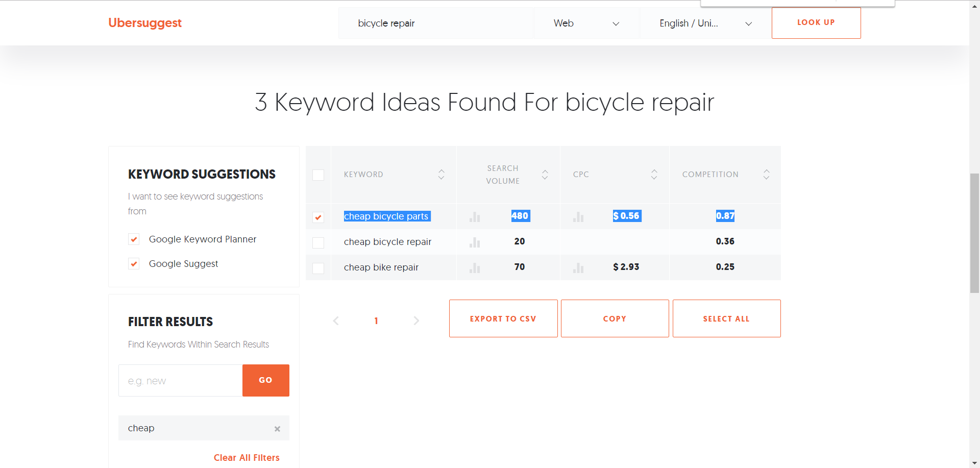Open CPC chart icon for cheap bike repair

[578, 268]
